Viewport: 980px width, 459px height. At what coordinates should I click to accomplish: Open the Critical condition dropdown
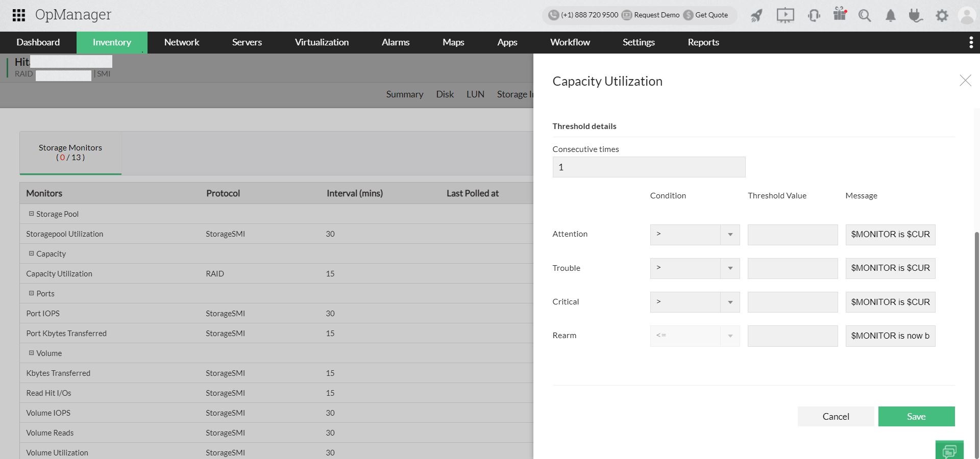point(695,302)
